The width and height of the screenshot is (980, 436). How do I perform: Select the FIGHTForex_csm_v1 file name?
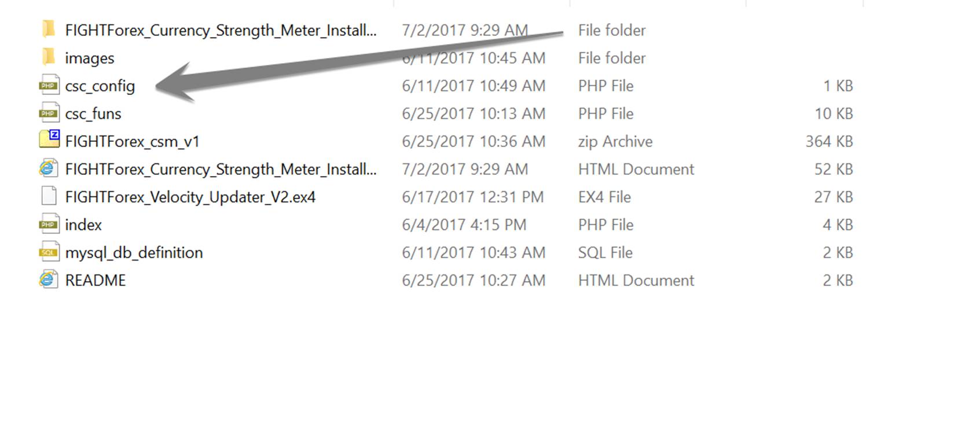pyautogui.click(x=133, y=142)
